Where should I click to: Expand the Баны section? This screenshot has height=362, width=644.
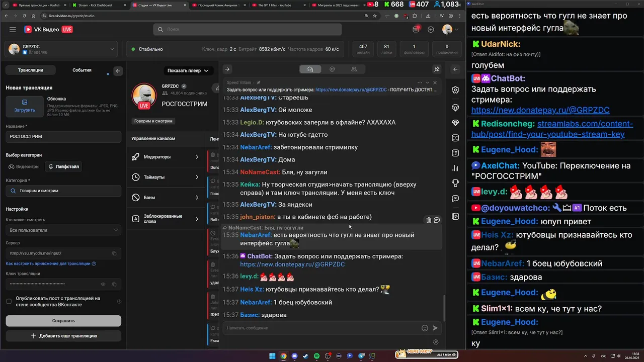pyautogui.click(x=165, y=198)
